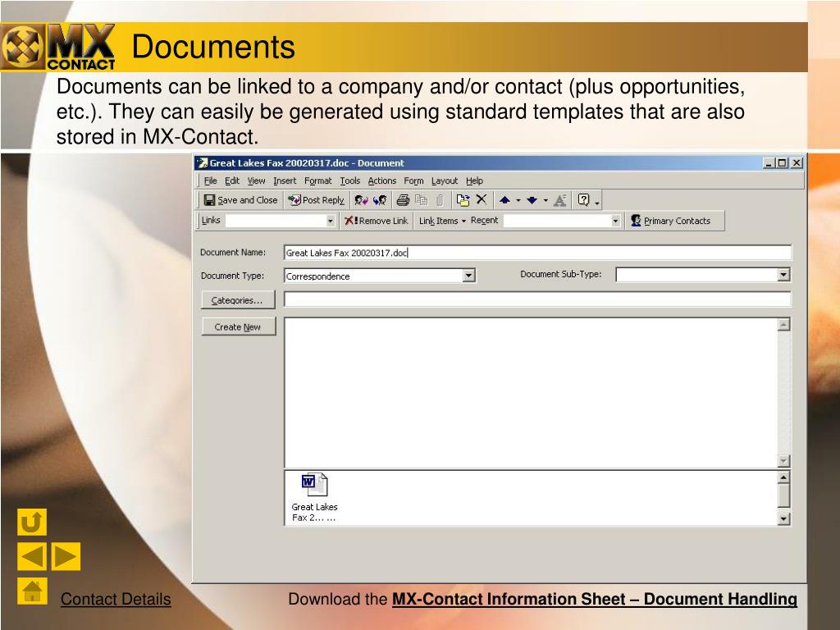Open the next item arrow dropdown
The height and width of the screenshot is (630, 840).
click(546, 200)
